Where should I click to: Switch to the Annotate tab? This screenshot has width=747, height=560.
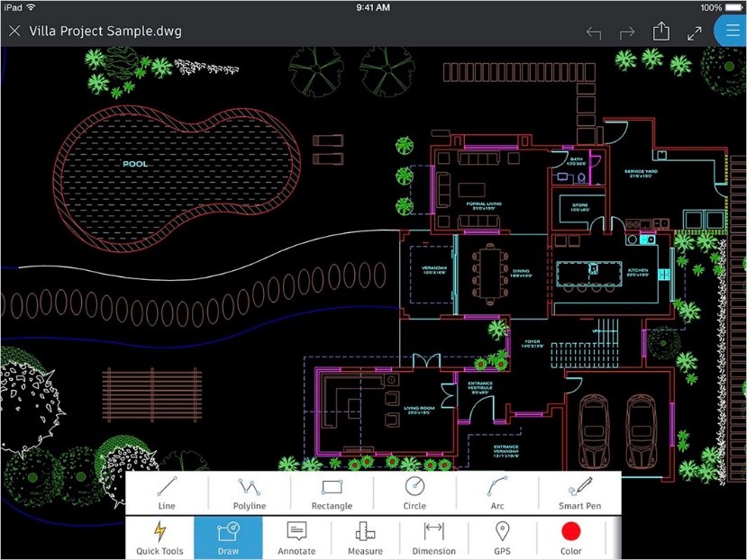coord(296,537)
